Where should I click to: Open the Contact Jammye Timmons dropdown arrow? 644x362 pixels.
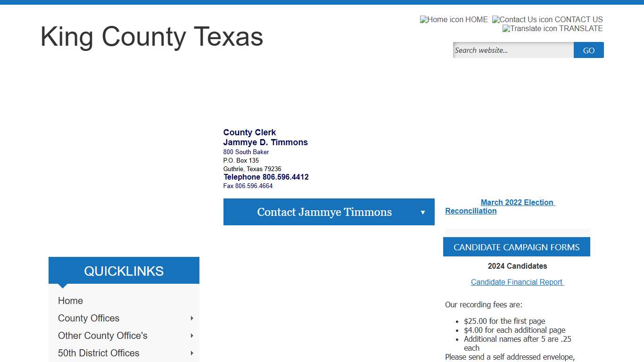422,212
